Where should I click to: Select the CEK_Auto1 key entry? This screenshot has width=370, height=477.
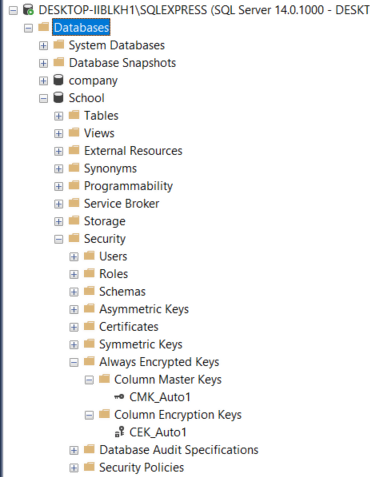coord(158,432)
